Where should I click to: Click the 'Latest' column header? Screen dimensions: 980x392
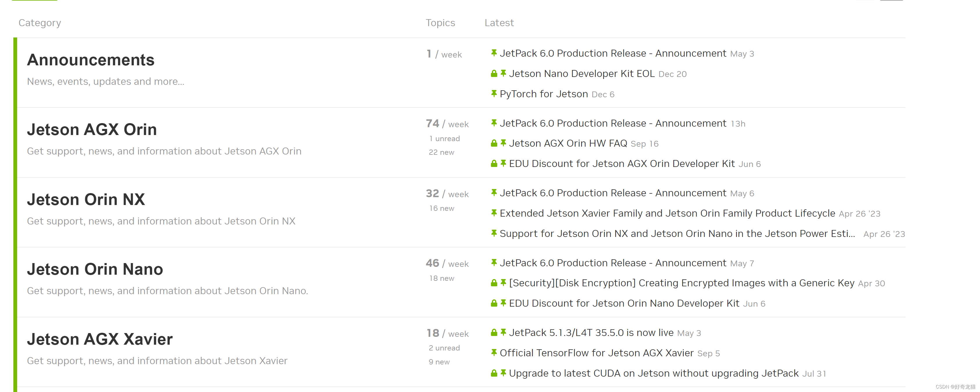click(499, 23)
